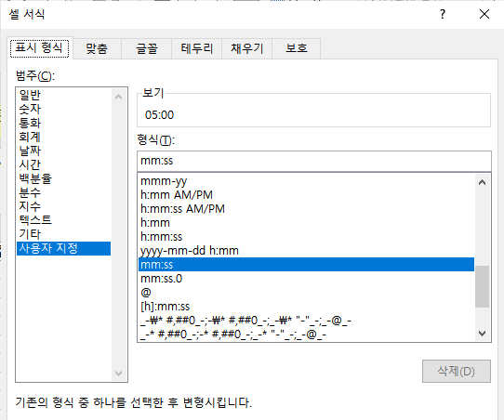Click the 삭제(D) button
This screenshot has height=420, width=504.
(x=456, y=371)
